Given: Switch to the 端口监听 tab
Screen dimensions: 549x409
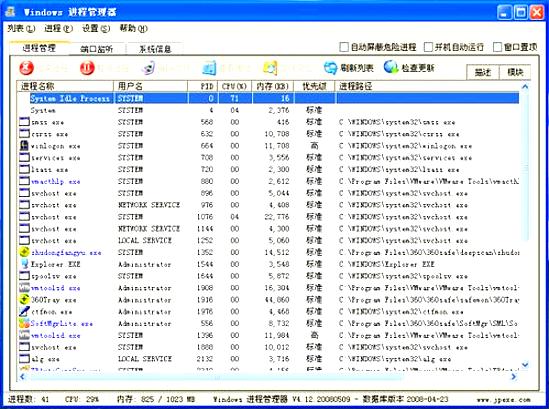Looking at the screenshot, I should (x=97, y=49).
